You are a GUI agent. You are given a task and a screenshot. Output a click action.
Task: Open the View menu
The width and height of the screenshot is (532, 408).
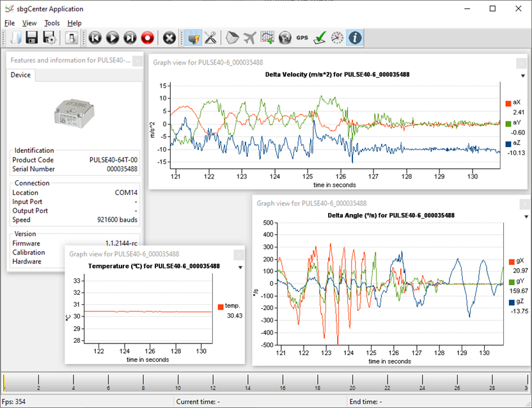29,23
